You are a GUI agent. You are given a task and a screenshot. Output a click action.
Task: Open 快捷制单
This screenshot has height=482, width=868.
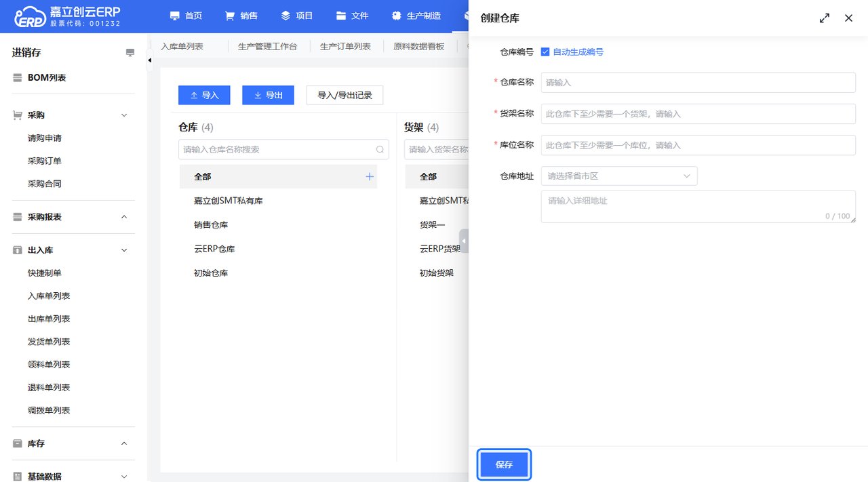pos(45,273)
